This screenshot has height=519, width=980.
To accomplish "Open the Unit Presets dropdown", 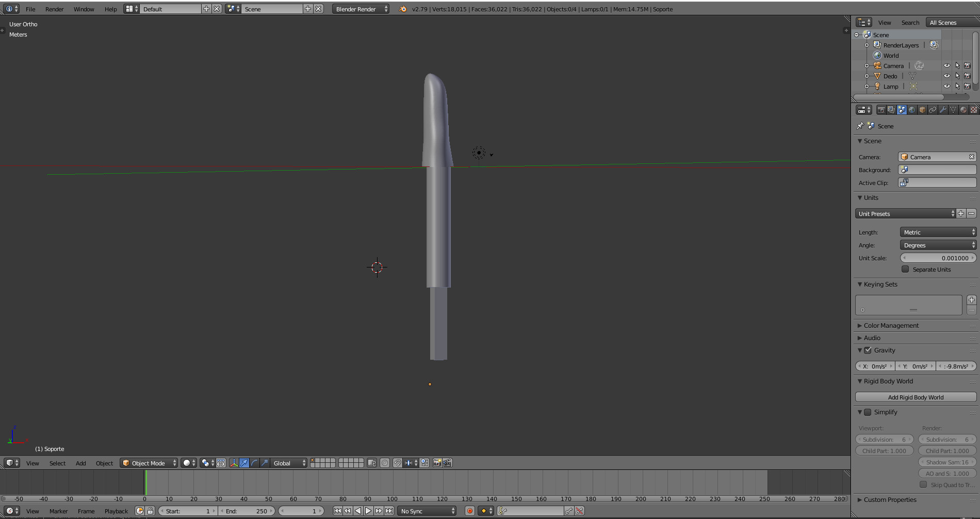I will (x=906, y=213).
